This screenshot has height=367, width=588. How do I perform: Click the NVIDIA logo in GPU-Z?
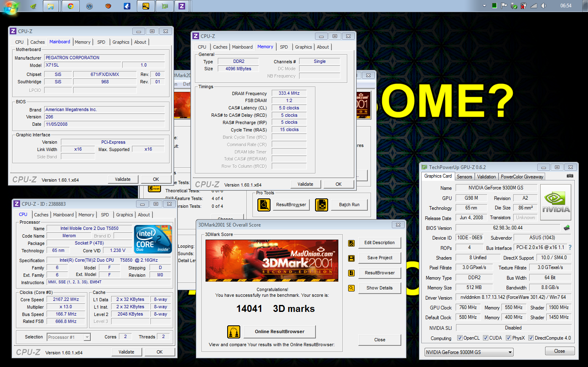[x=556, y=202]
